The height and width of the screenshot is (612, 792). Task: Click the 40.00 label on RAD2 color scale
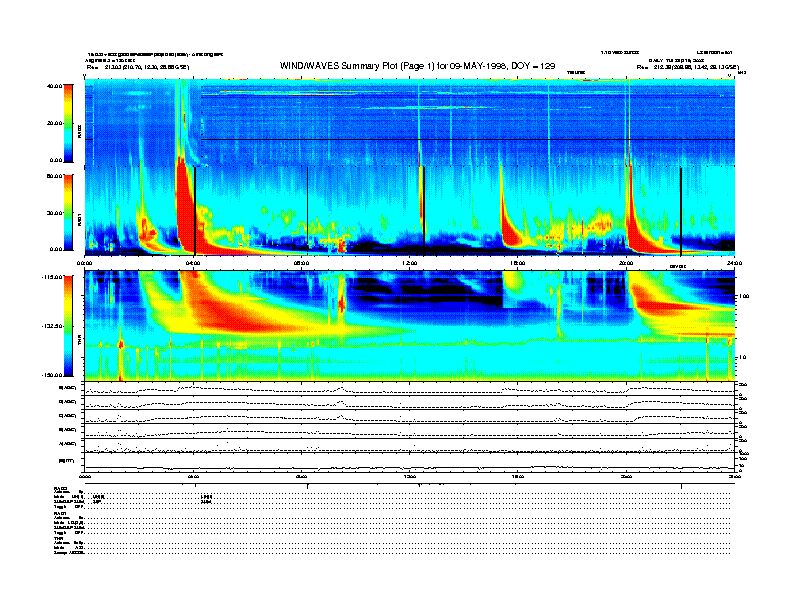[55, 86]
